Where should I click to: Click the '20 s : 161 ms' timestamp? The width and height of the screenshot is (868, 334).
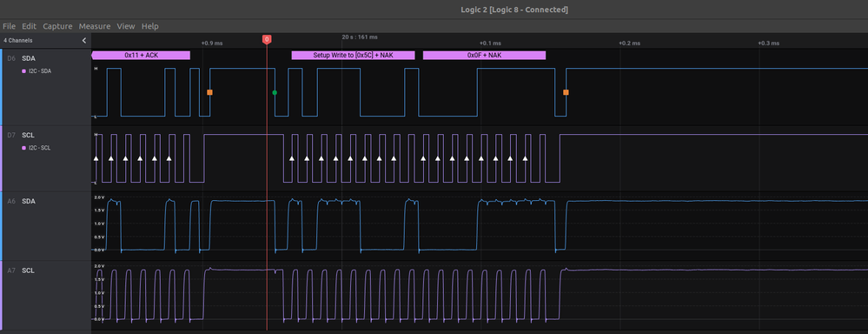pos(360,37)
